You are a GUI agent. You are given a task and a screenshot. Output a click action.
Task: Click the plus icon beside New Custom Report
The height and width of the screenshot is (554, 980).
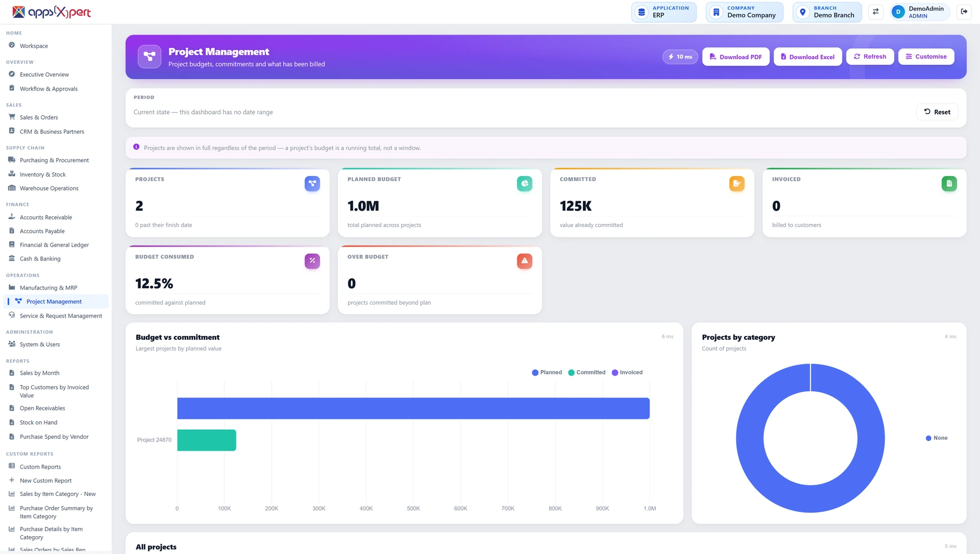(12, 480)
